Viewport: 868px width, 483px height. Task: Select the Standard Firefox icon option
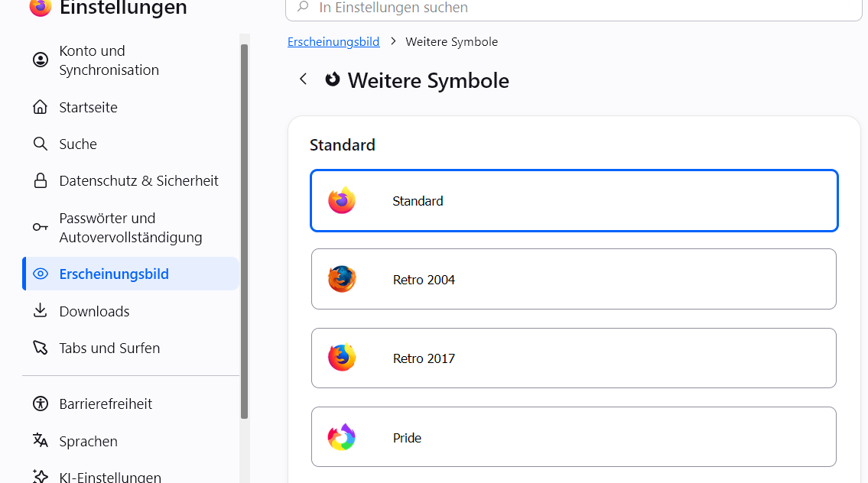coord(574,200)
